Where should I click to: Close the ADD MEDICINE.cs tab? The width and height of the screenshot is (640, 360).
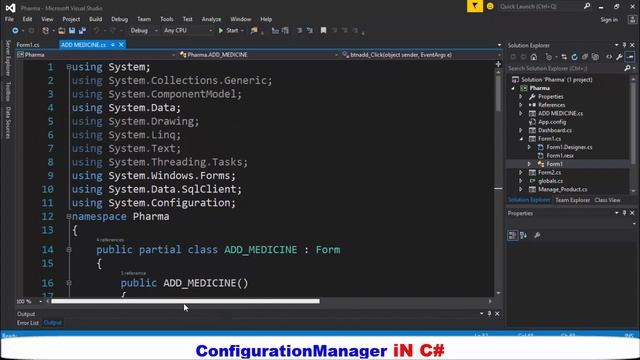(x=121, y=45)
